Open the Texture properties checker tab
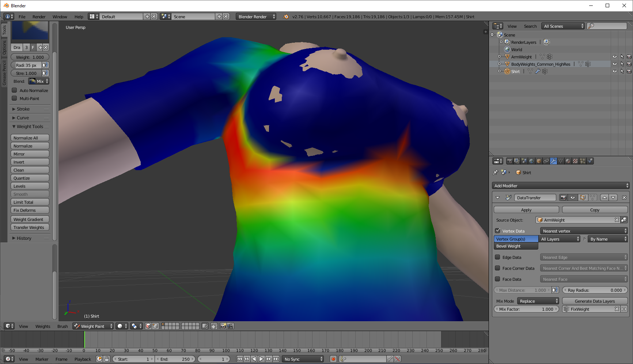Screen dimensions: 633x364 click(575, 161)
